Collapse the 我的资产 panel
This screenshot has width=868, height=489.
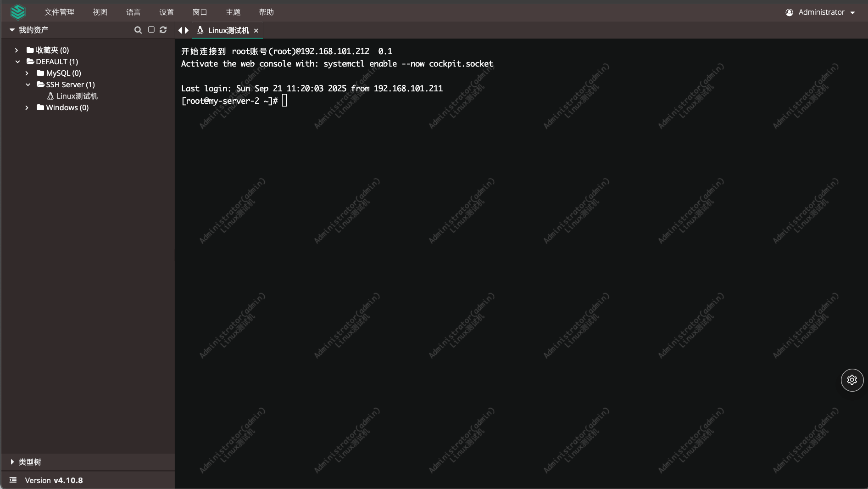(x=11, y=29)
